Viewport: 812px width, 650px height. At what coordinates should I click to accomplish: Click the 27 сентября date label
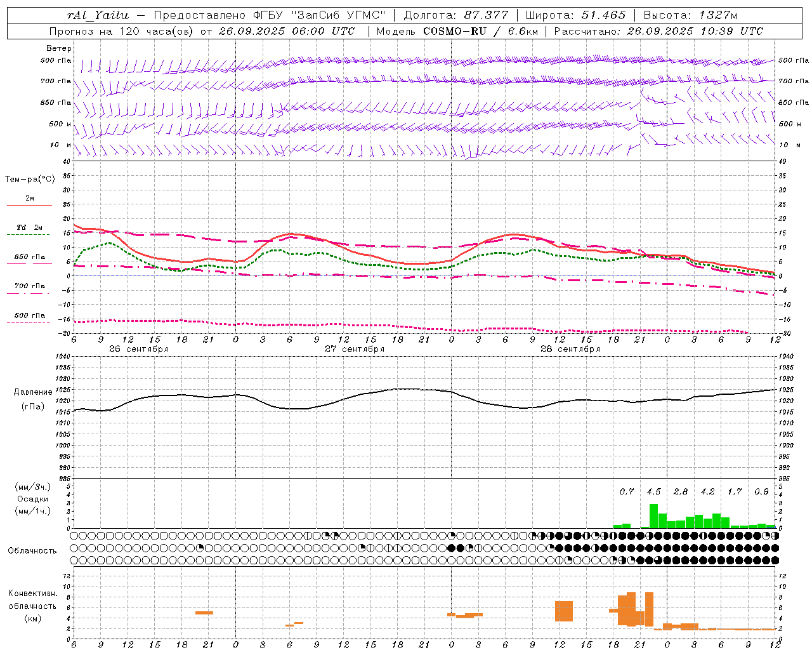tap(355, 349)
